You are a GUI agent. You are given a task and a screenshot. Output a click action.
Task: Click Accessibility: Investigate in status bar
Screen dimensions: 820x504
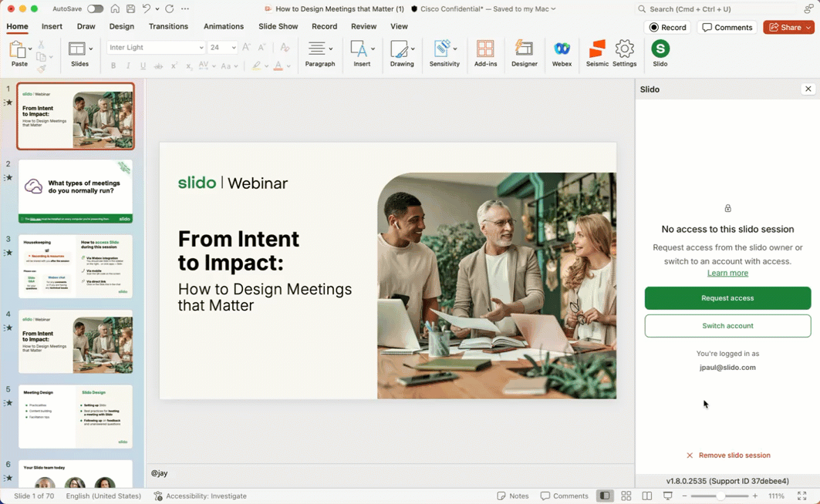point(201,496)
